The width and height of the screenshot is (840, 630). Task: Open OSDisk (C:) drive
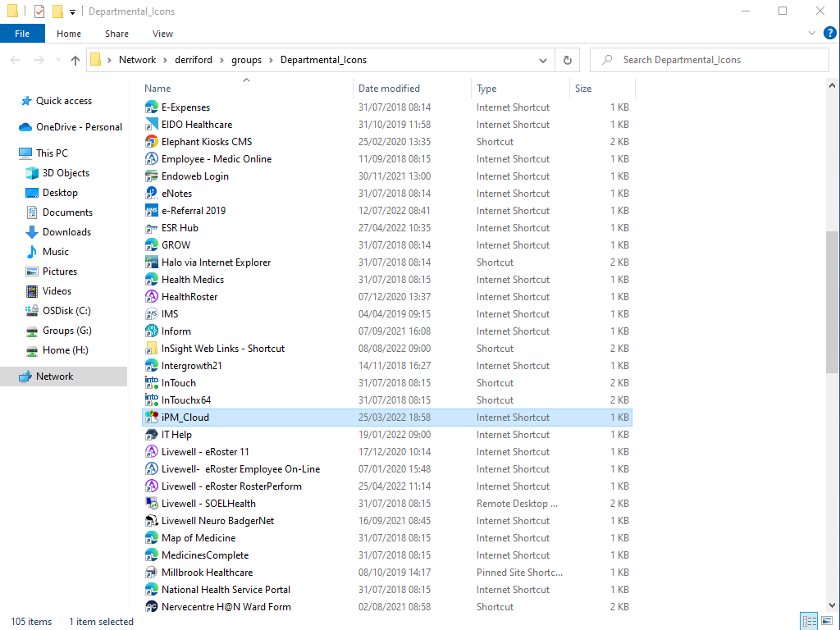pos(66,311)
